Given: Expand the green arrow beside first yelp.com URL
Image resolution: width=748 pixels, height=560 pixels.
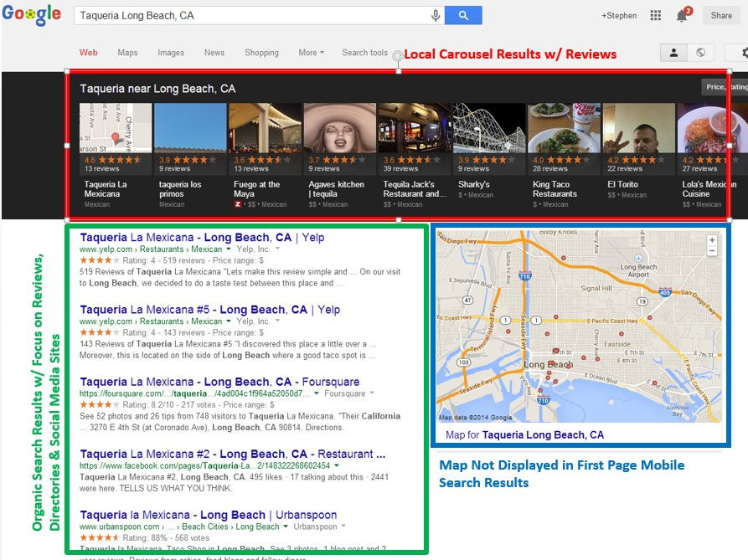Looking at the screenshot, I should tap(229, 249).
